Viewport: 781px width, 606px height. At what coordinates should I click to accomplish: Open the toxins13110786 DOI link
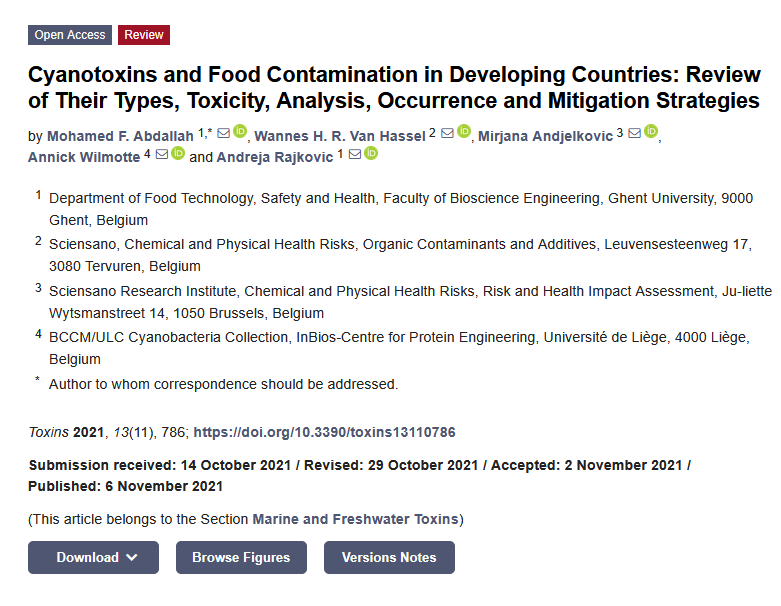[x=324, y=433]
